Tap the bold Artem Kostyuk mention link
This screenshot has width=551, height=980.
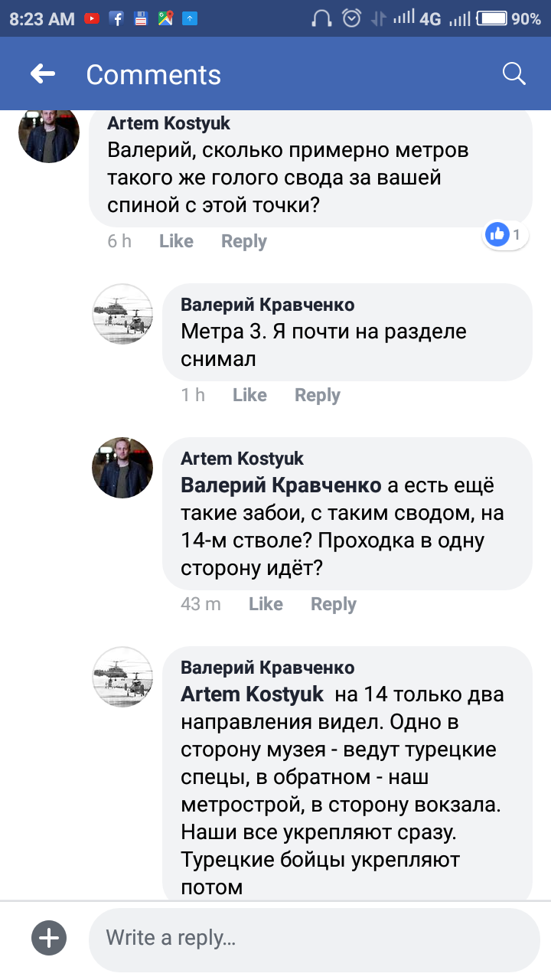253,694
